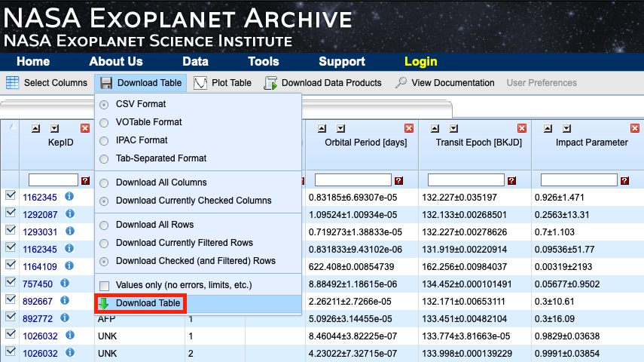Show info for KepID 757450
Image resolution: width=644 pixels, height=362 pixels.
pos(65,283)
